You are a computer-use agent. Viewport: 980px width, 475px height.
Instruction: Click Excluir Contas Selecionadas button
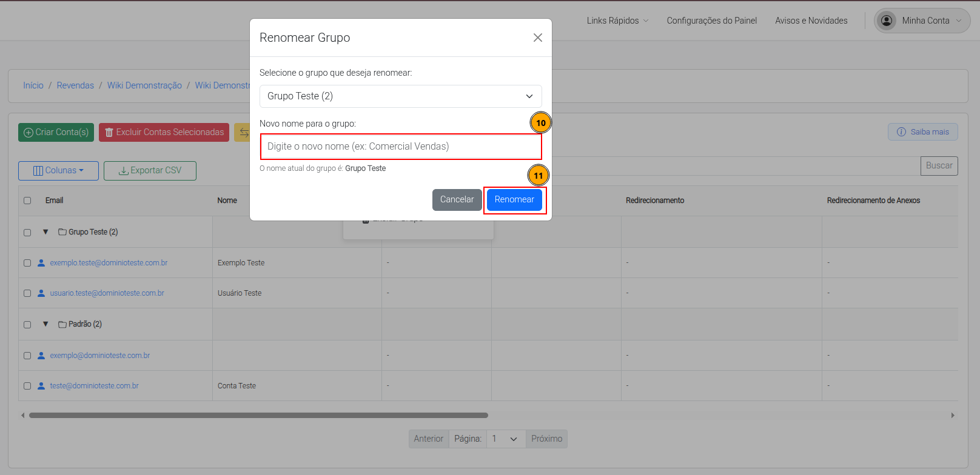tap(164, 132)
